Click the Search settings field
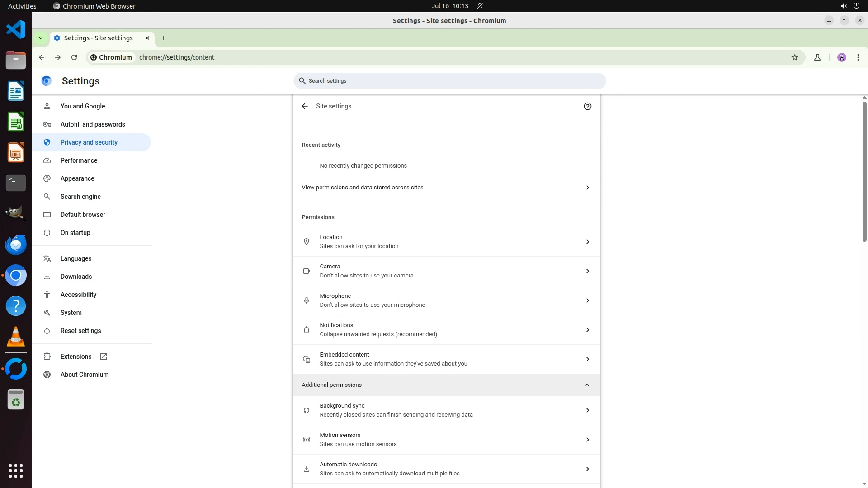The height and width of the screenshot is (488, 868). 449,81
